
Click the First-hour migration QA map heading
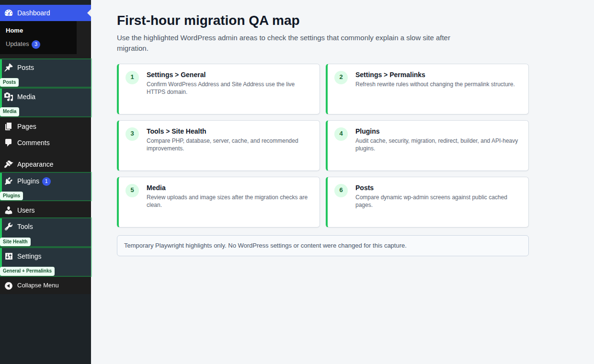pyautogui.click(x=208, y=21)
